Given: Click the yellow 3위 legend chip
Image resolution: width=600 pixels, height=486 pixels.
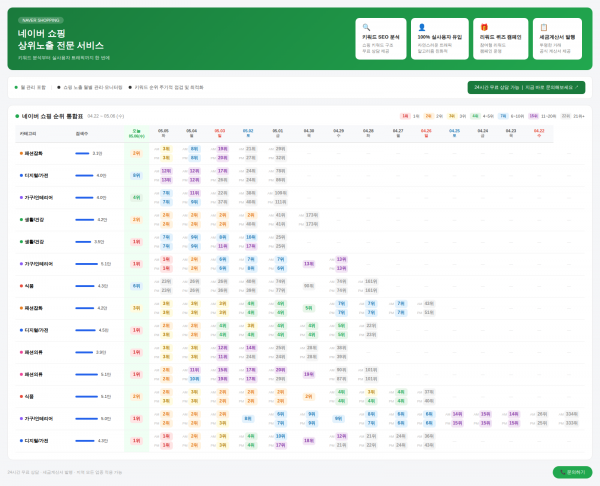Looking at the screenshot, I should [x=452, y=116].
